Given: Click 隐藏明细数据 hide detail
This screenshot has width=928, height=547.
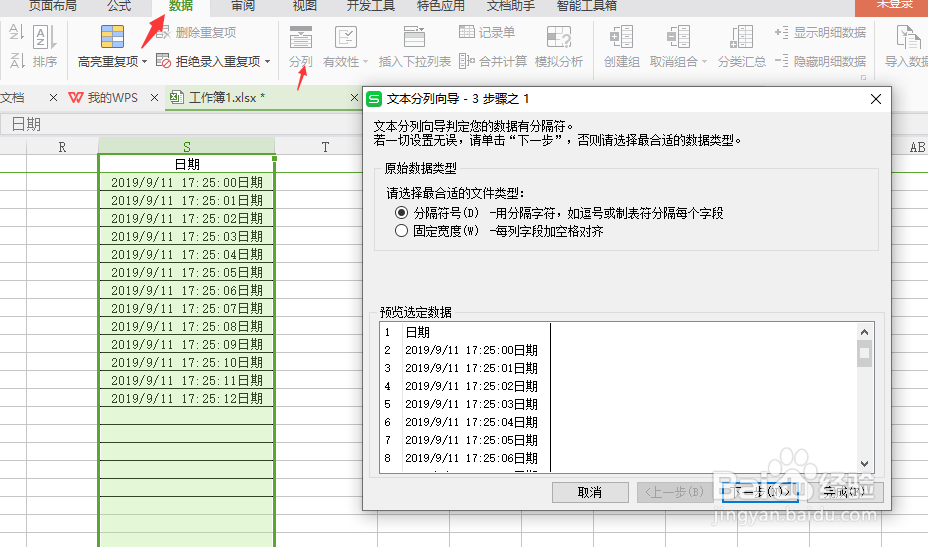Looking at the screenshot, I should [x=820, y=61].
